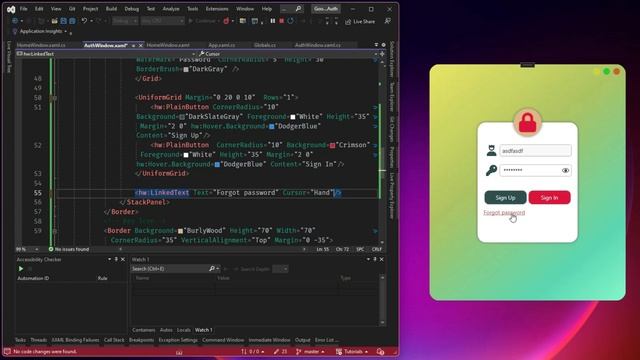Image resolution: width=640 pixels, height=360 pixels.
Task: Open the File menu
Action: click(24, 9)
